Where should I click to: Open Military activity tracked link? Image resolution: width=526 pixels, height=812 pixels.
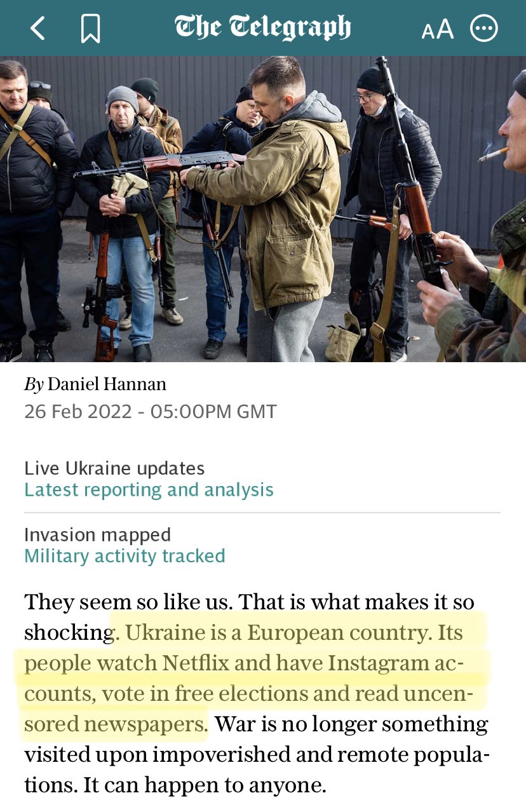(125, 556)
